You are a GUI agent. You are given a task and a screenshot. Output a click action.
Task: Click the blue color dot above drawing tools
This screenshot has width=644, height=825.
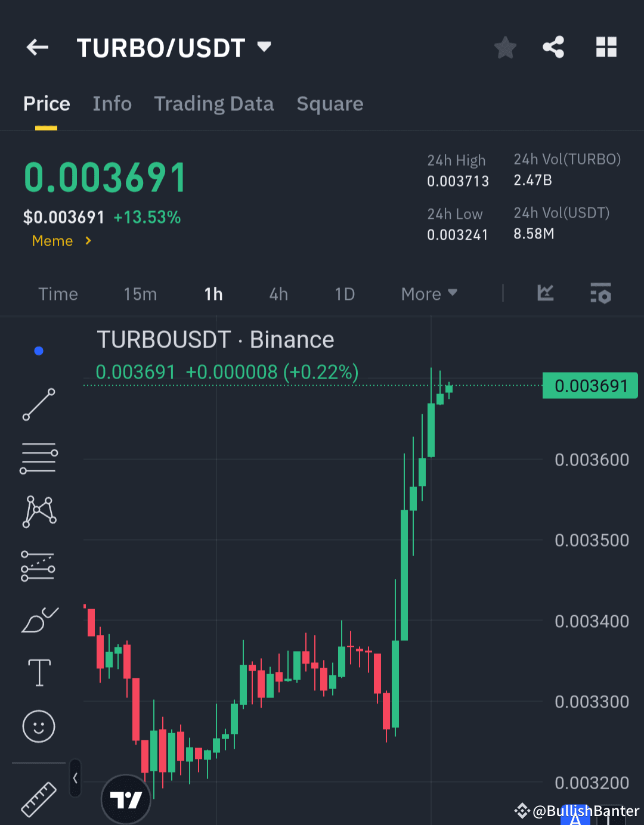tap(38, 351)
